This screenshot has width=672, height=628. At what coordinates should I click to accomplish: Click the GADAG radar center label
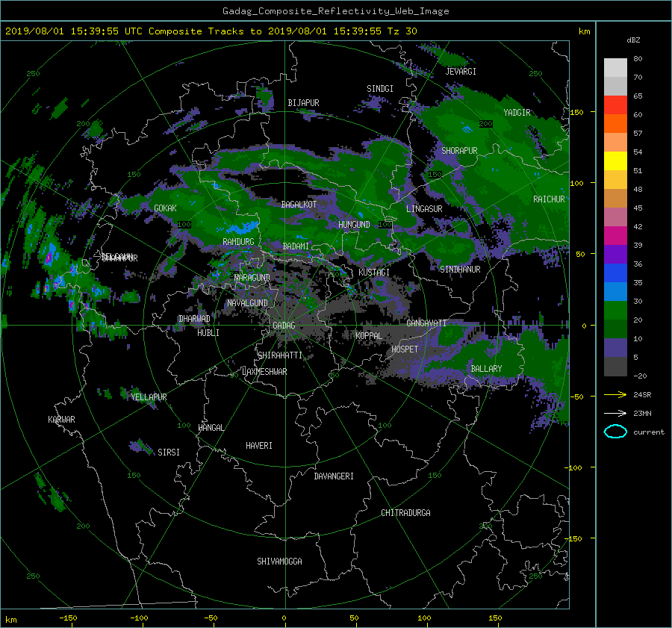click(x=284, y=326)
